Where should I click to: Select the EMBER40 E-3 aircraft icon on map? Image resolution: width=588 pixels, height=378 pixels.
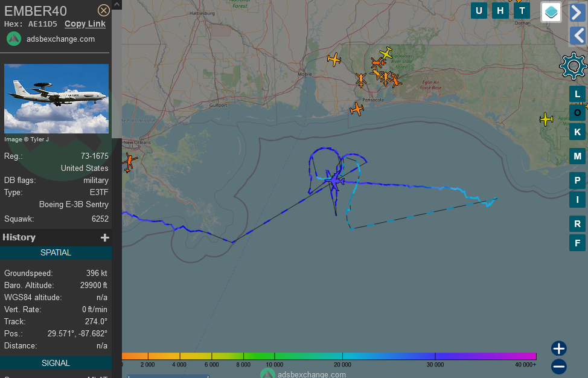[x=334, y=181]
